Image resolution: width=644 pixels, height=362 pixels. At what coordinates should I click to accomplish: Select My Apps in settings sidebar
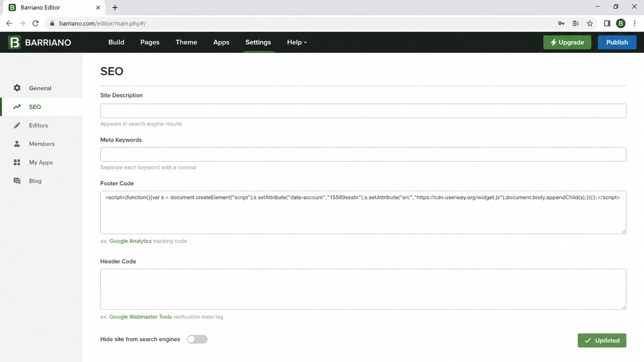click(x=41, y=162)
